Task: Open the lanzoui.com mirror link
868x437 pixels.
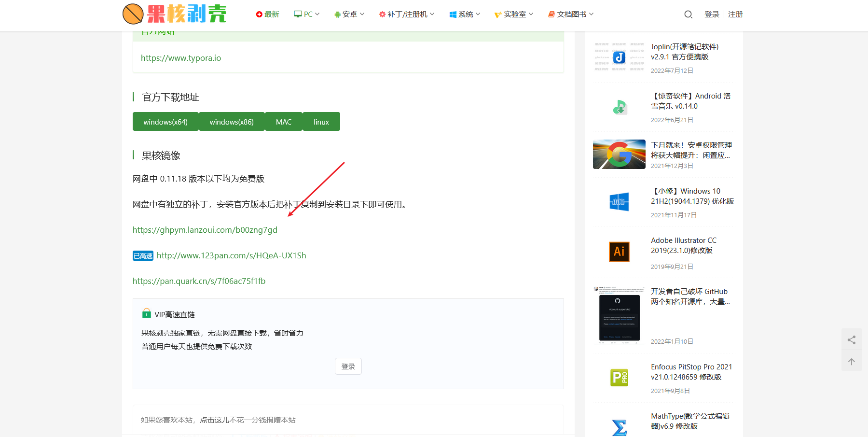Action: (x=205, y=230)
